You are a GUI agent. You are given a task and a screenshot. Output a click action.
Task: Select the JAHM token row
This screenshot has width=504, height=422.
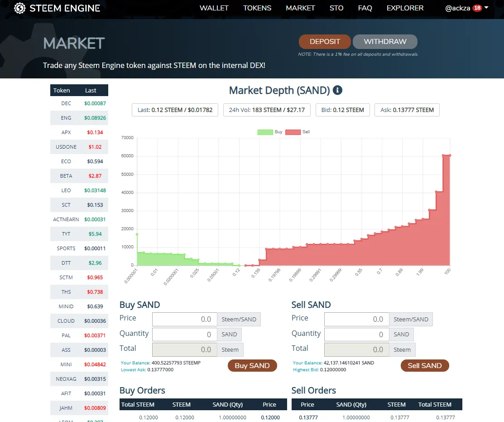(79, 407)
